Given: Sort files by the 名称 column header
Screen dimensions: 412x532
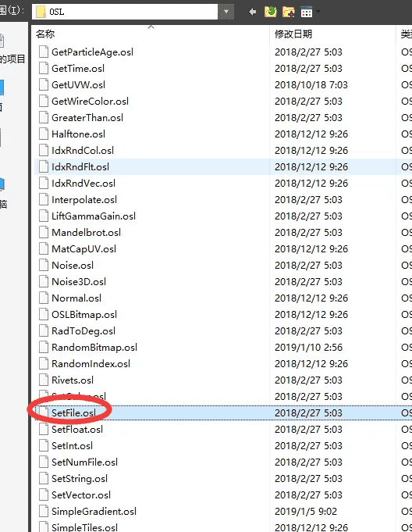Looking at the screenshot, I should click(45, 34).
